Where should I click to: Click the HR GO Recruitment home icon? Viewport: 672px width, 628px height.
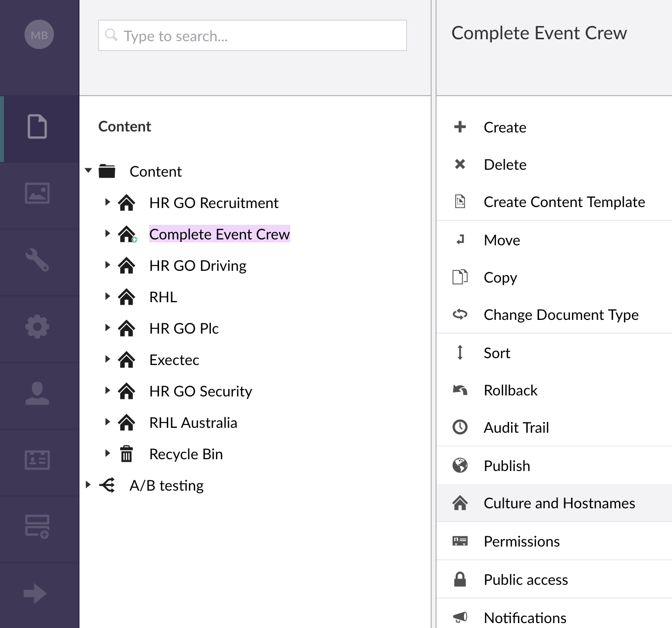[127, 203]
